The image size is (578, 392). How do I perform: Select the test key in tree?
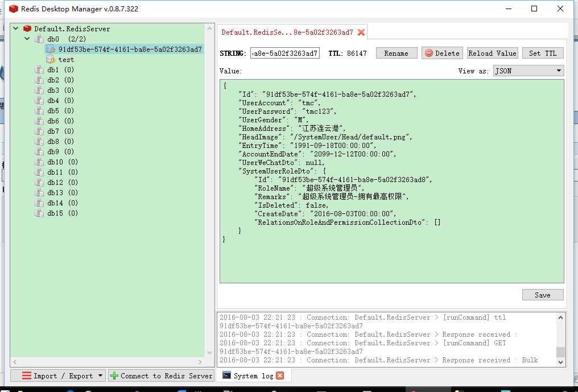66,60
